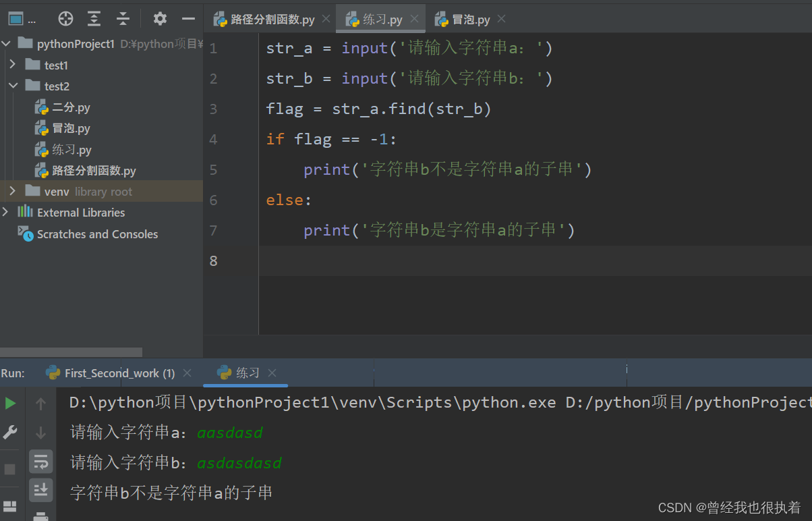Click line number 1 in gutter

click(x=214, y=49)
